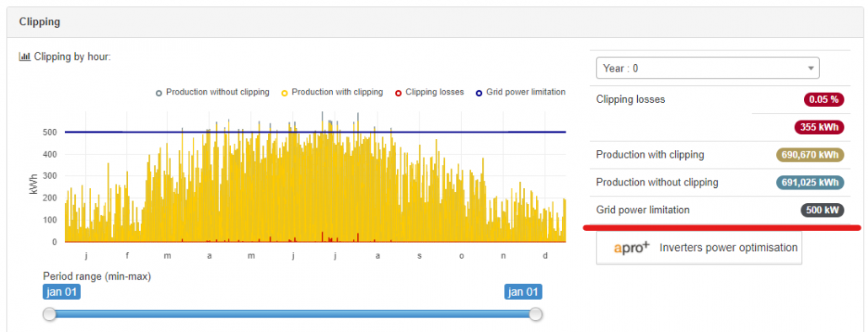The width and height of the screenshot is (868, 332).
Task: Click right handle of period range slider
Action: click(x=535, y=314)
